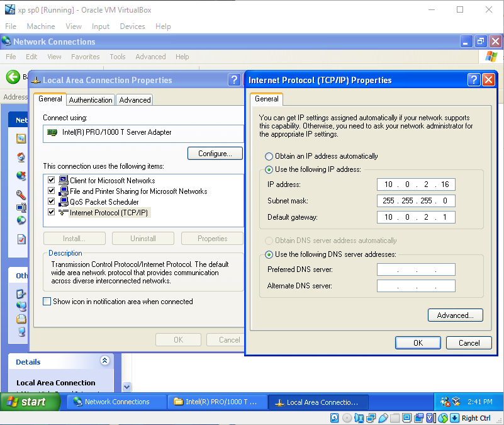Click in the Preferred DNS server field
Screen dimensions: 504x425
click(x=416, y=269)
